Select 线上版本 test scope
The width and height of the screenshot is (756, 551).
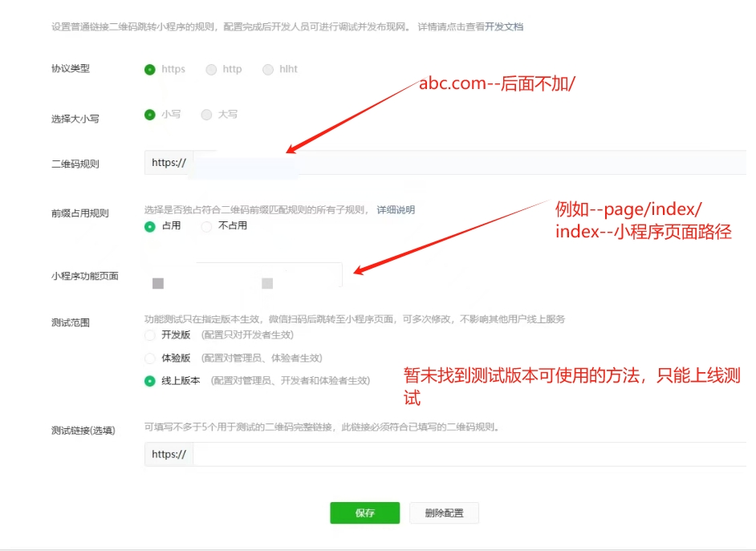click(x=150, y=381)
